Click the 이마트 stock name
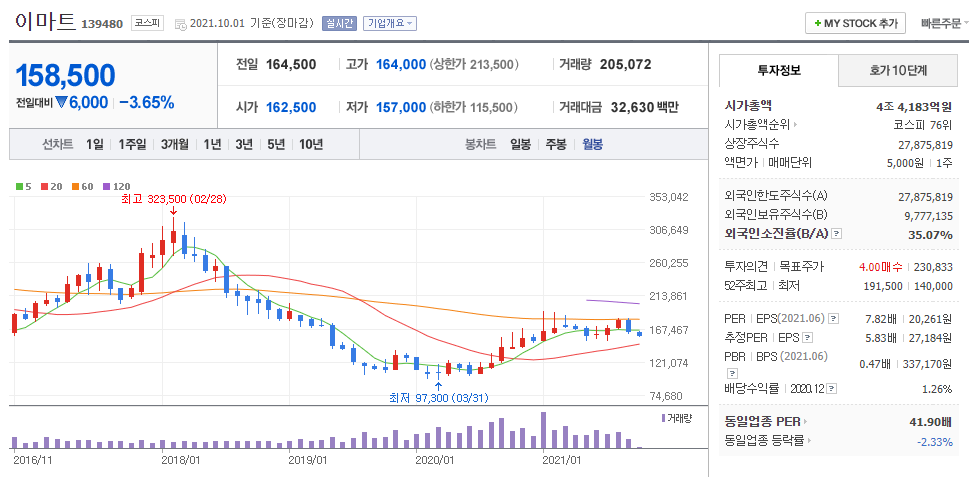This screenshot has height=477, width=974. (x=45, y=22)
